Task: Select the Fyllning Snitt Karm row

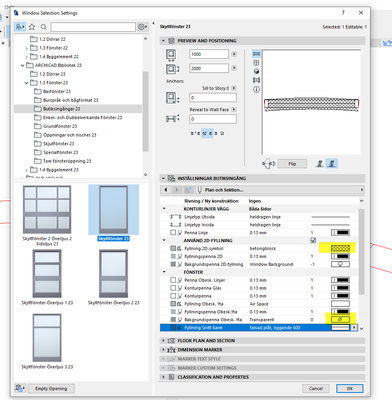Action: [x=258, y=328]
